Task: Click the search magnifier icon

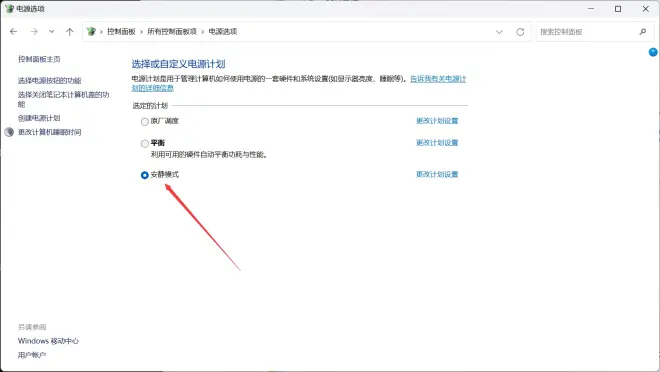Action: pyautogui.click(x=643, y=32)
